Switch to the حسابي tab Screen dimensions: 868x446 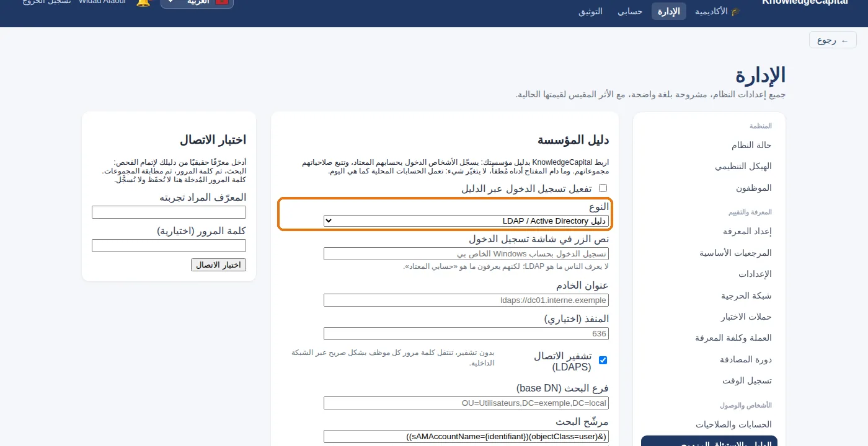point(630,11)
